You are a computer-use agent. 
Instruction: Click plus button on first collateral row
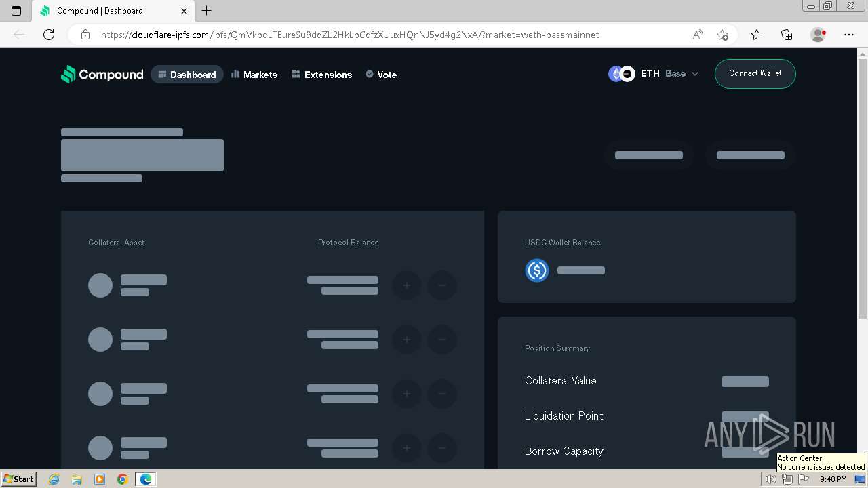pos(407,285)
